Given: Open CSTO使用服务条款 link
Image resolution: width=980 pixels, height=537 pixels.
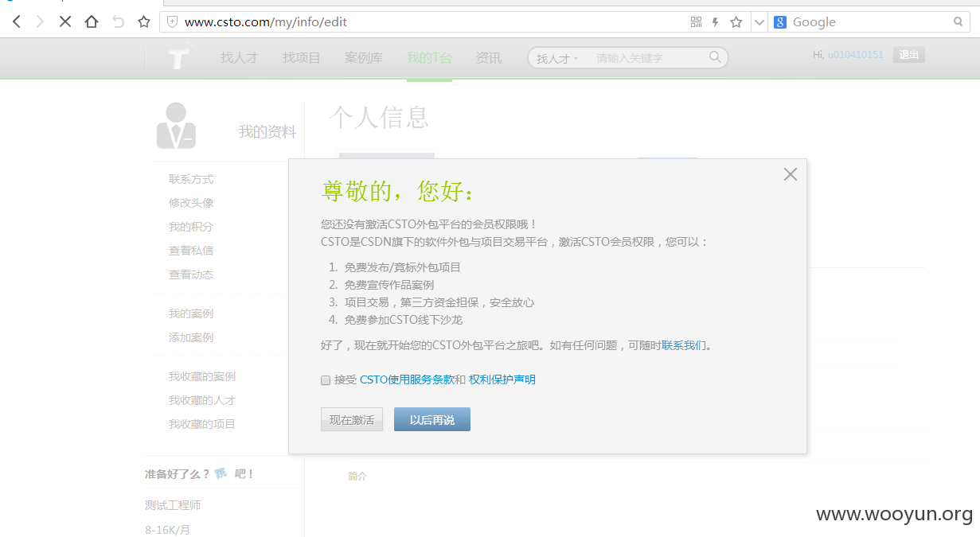Looking at the screenshot, I should click(x=407, y=379).
